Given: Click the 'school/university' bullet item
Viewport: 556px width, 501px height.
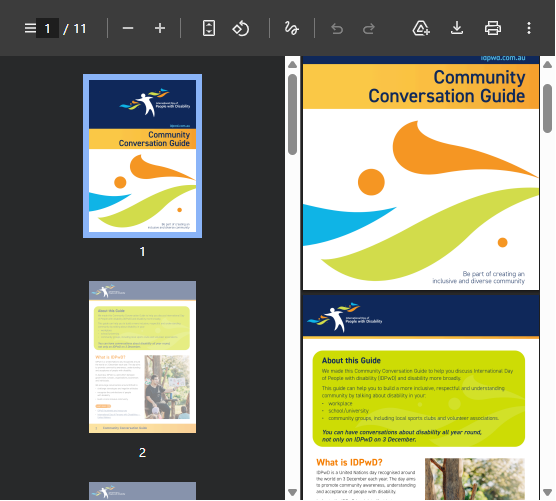Looking at the screenshot, I should pos(348,411).
